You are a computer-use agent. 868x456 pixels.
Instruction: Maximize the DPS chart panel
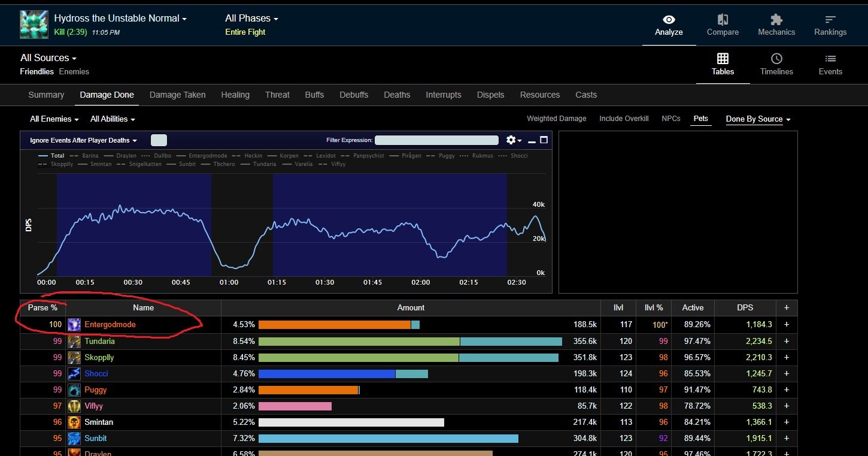coord(544,140)
